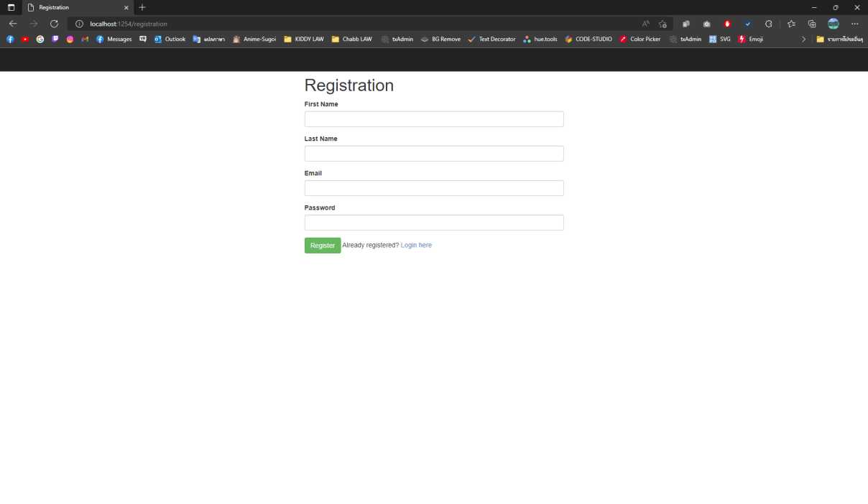Open the hue.tools bookmark
868x504 pixels.
coord(540,39)
